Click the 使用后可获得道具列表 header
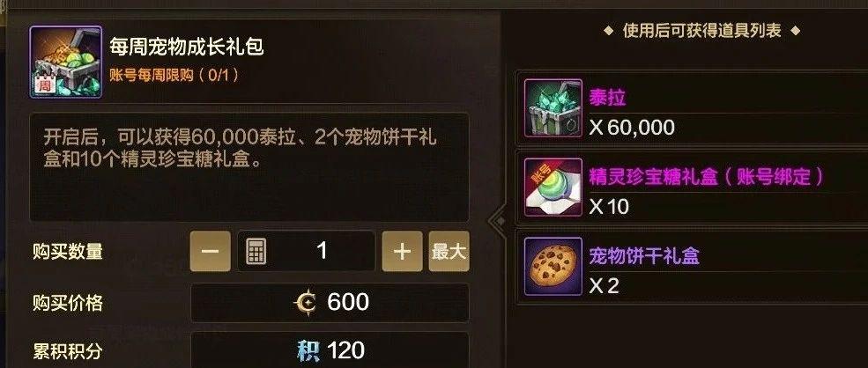Viewport: 868px width, 368px height. click(702, 31)
